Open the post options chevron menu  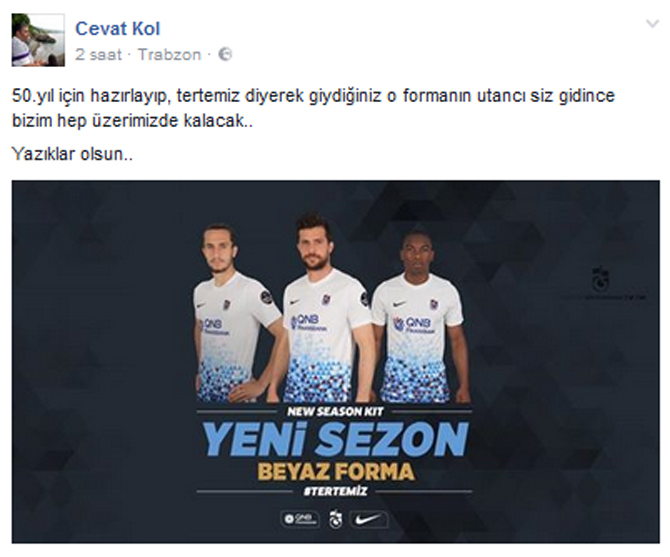pyautogui.click(x=652, y=24)
